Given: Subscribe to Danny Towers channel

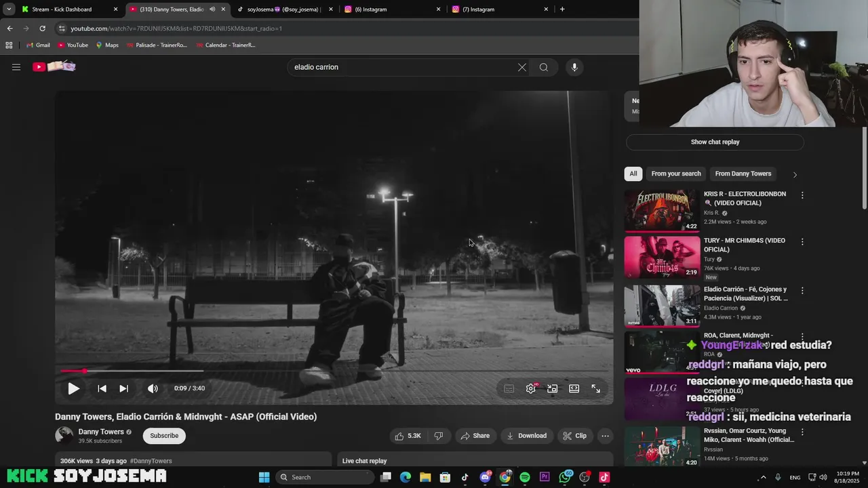Looking at the screenshot, I should (164, 436).
